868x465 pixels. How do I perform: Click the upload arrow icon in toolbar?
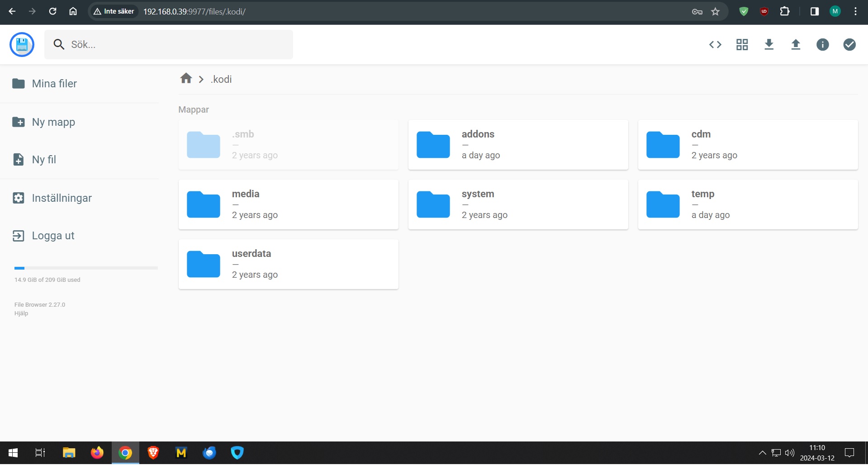coord(796,44)
